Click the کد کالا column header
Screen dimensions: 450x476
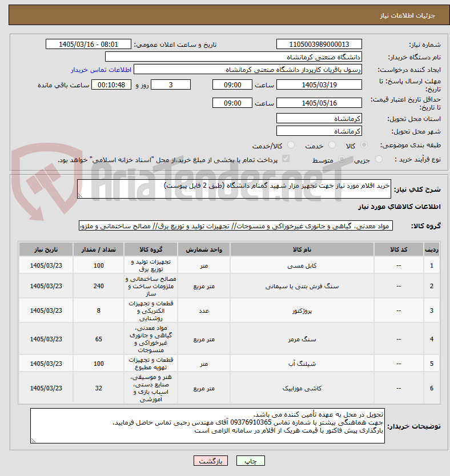pos(399,249)
